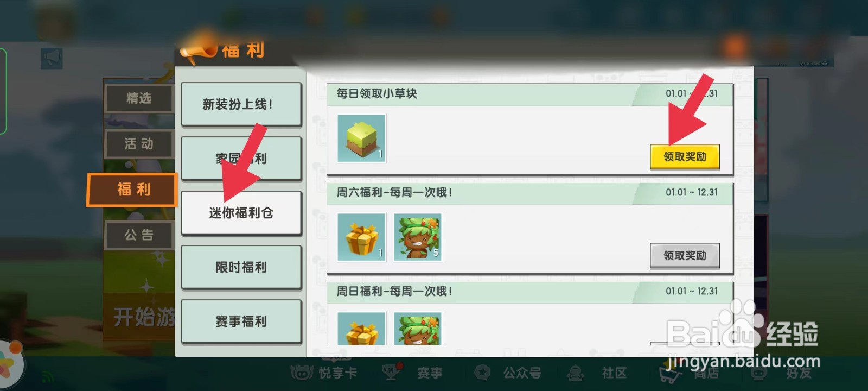
Task: Switch to the 精选 side tab
Action: (x=139, y=98)
